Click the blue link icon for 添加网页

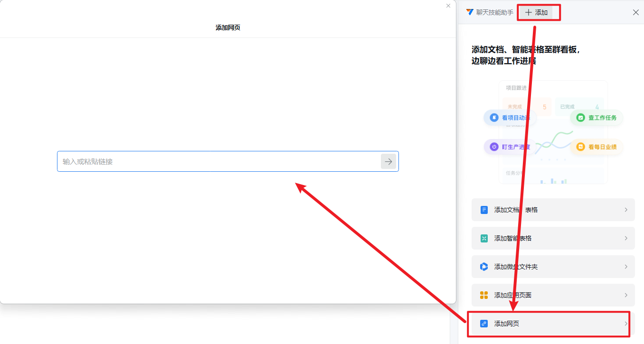tap(484, 324)
